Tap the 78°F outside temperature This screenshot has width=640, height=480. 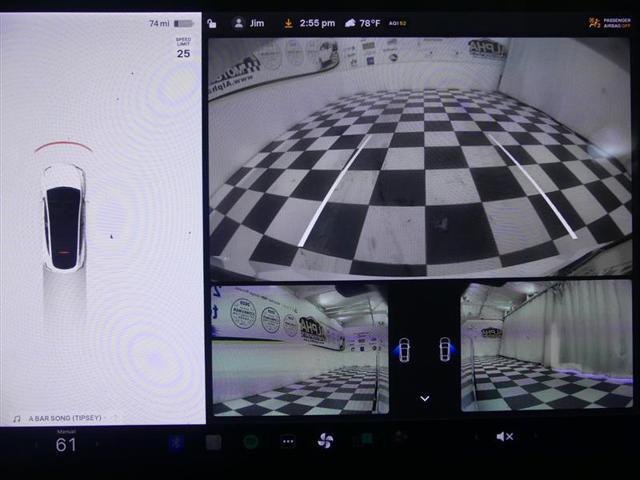coord(369,23)
